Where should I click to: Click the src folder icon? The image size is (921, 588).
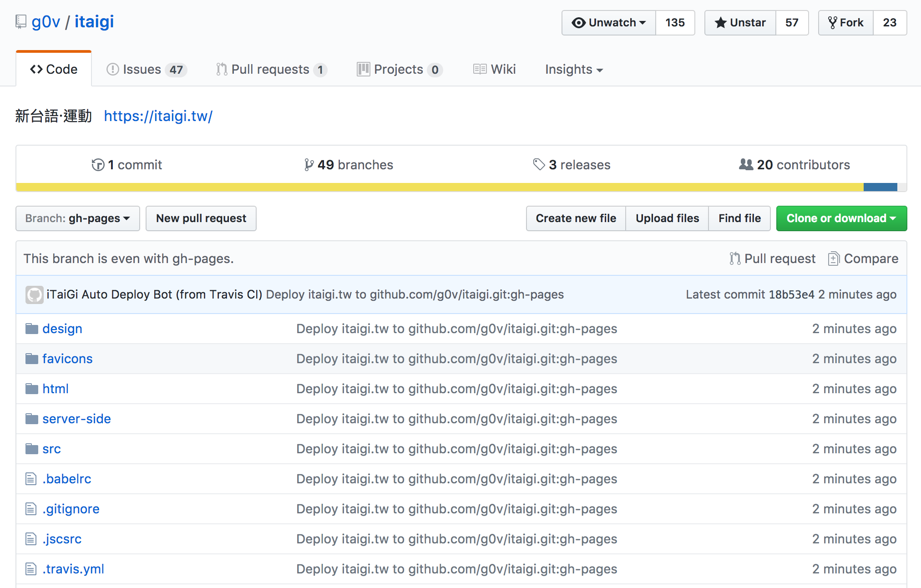click(32, 449)
